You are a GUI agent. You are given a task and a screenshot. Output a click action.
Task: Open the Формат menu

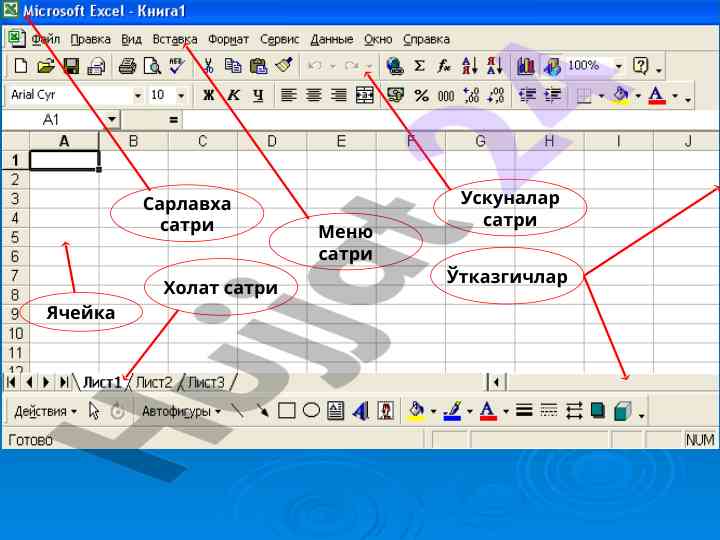[x=228, y=39]
